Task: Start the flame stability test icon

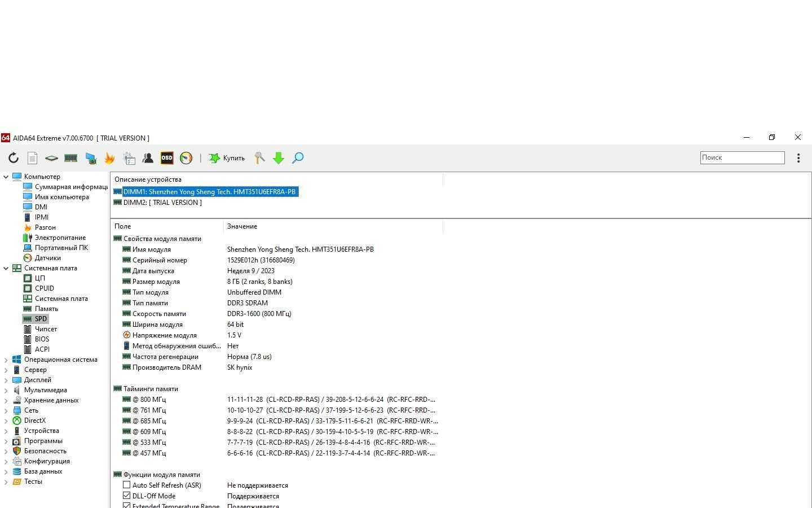Action: [x=109, y=158]
